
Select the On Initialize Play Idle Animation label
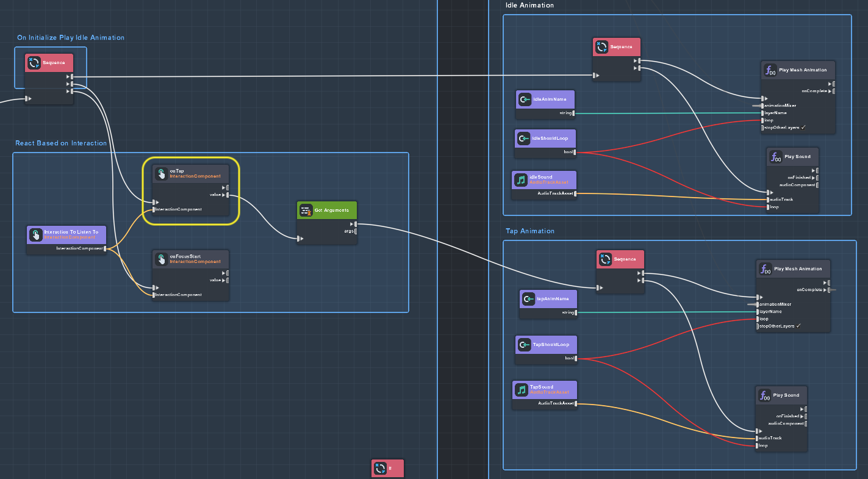coord(71,38)
